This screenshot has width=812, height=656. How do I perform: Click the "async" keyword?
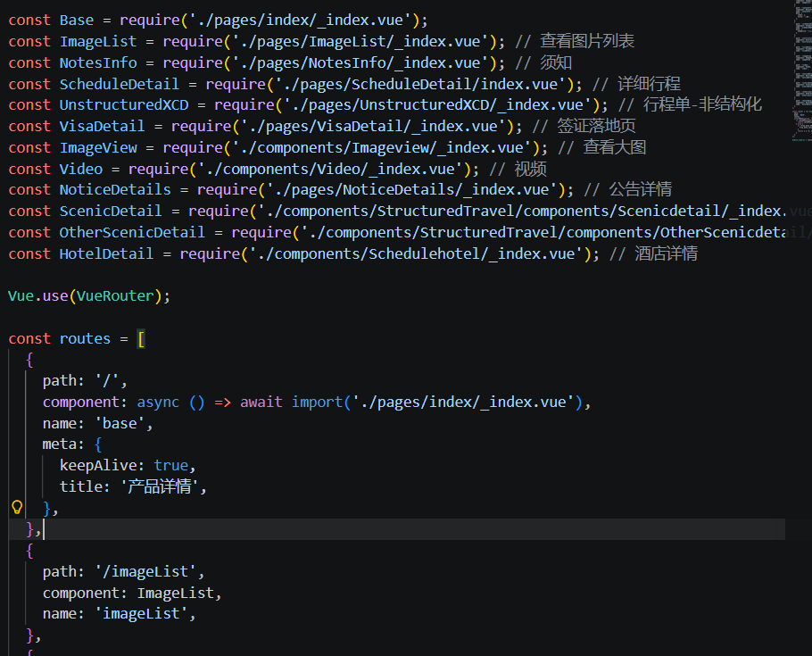159,403
